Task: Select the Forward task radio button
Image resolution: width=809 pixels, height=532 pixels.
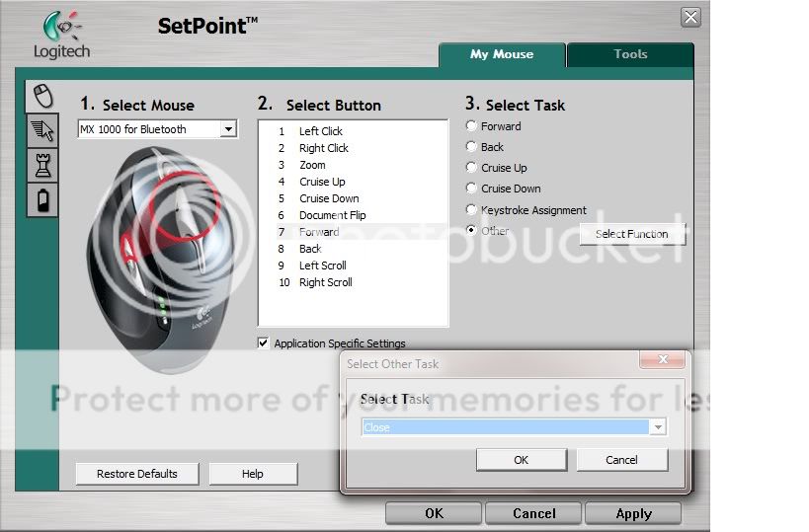Action: (471, 126)
